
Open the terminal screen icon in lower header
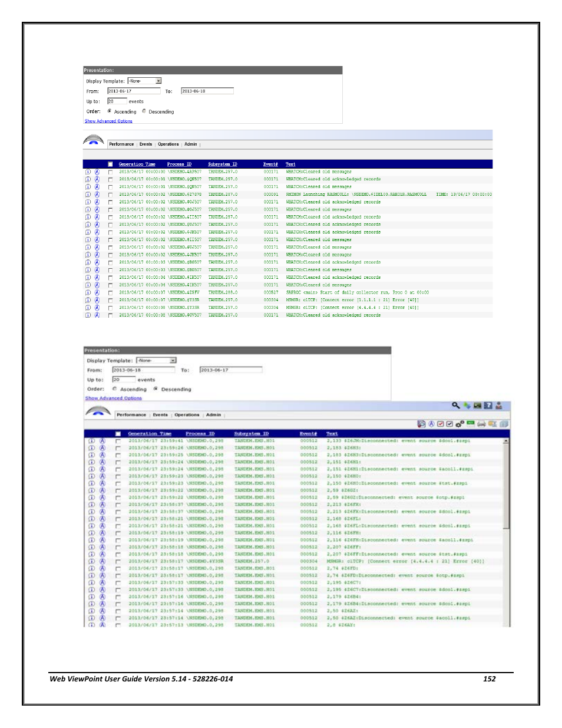(477, 406)
